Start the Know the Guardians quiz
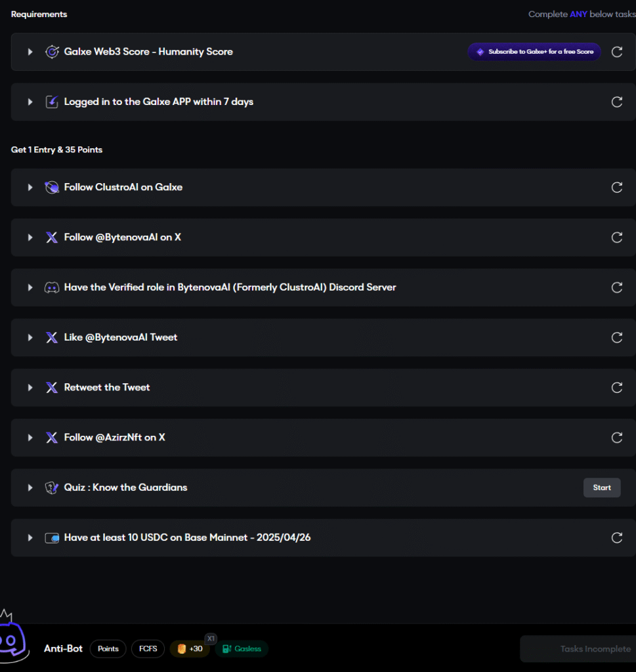The image size is (636, 672). (602, 488)
